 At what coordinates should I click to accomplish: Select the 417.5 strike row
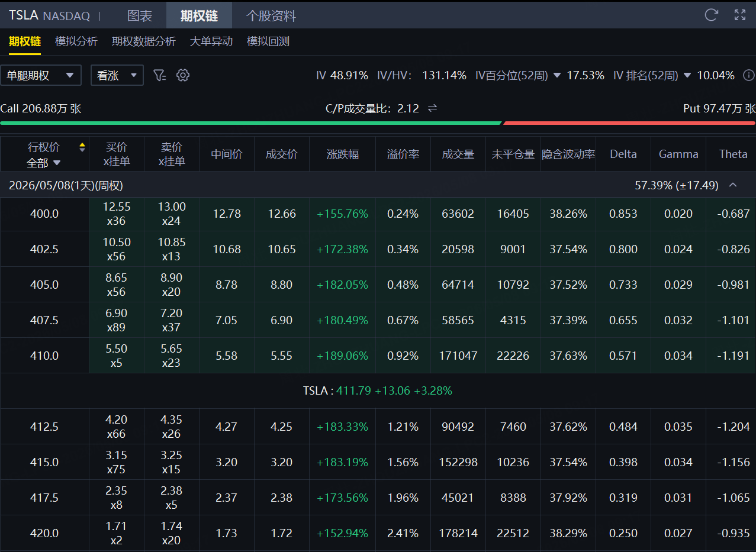(x=378, y=498)
